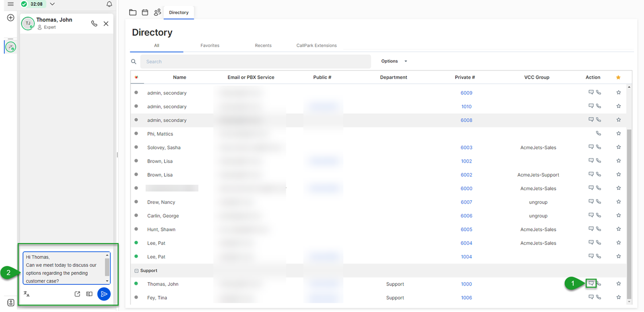Dial private number 1006 for Fey, Tina
Image resolution: width=644 pixels, height=312 pixels.
[x=466, y=298]
